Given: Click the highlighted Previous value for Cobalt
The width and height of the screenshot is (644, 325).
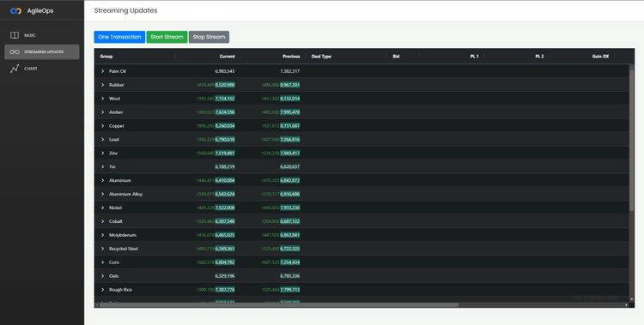Looking at the screenshot, I should 290,221.
